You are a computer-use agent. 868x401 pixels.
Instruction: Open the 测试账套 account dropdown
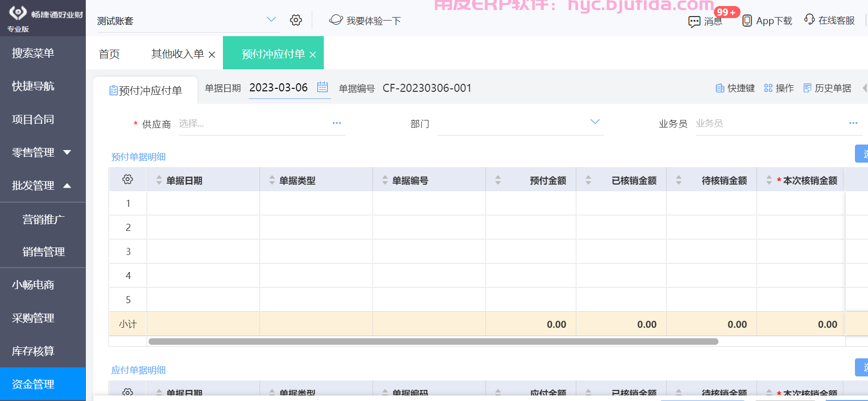click(x=271, y=20)
